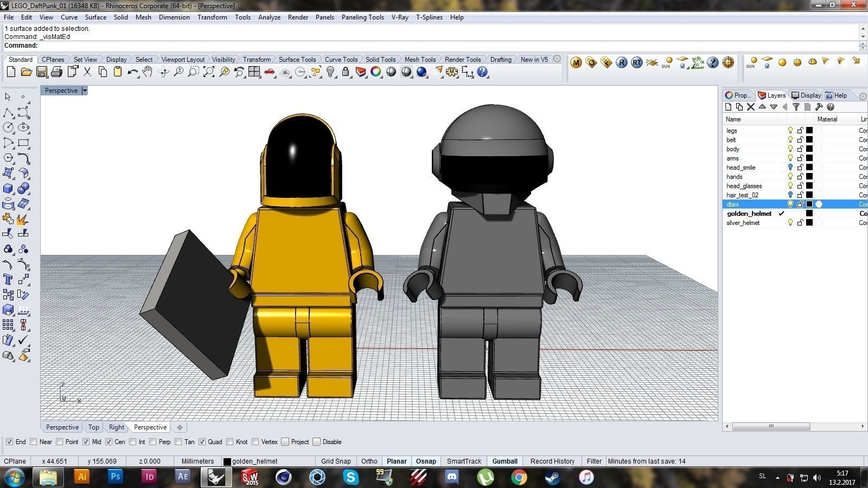Image resolution: width=868 pixels, height=488 pixels.
Task: Toggle Gumball in the status bar
Action: coord(505,461)
